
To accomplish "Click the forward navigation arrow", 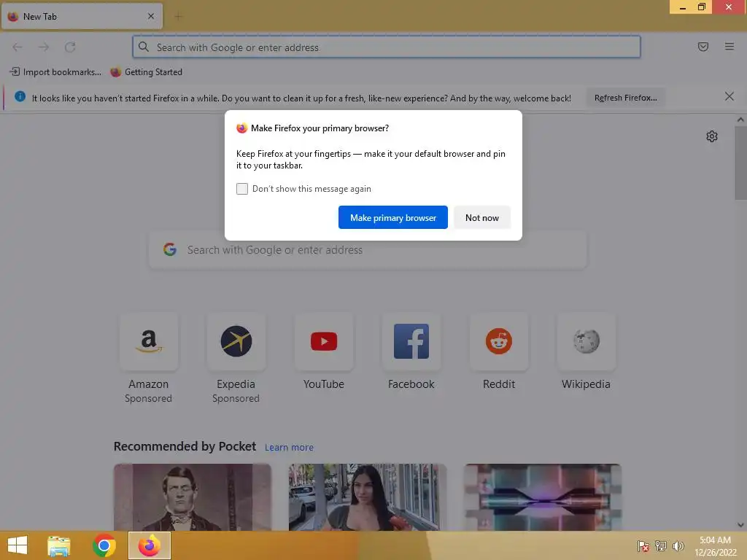I will point(43,47).
